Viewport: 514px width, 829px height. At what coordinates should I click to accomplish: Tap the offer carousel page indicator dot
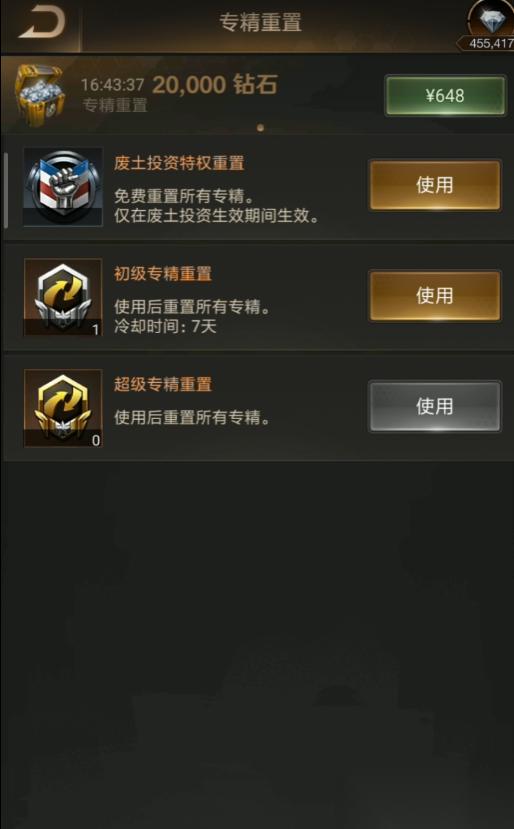260,128
